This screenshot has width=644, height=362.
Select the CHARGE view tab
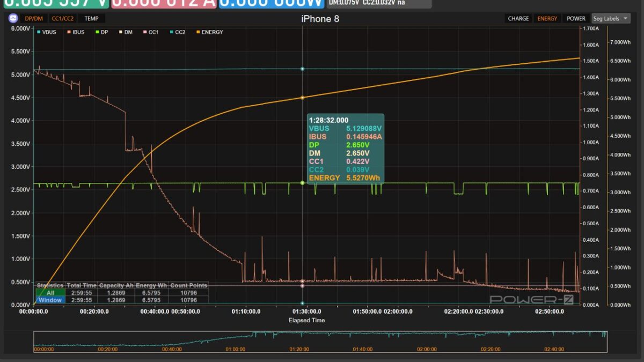[518, 18]
